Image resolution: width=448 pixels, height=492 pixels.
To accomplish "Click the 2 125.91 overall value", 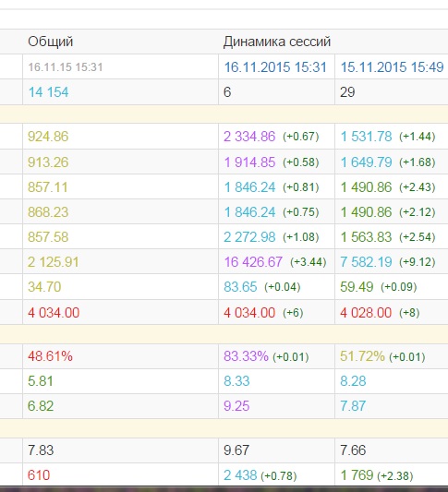I will point(53,262).
